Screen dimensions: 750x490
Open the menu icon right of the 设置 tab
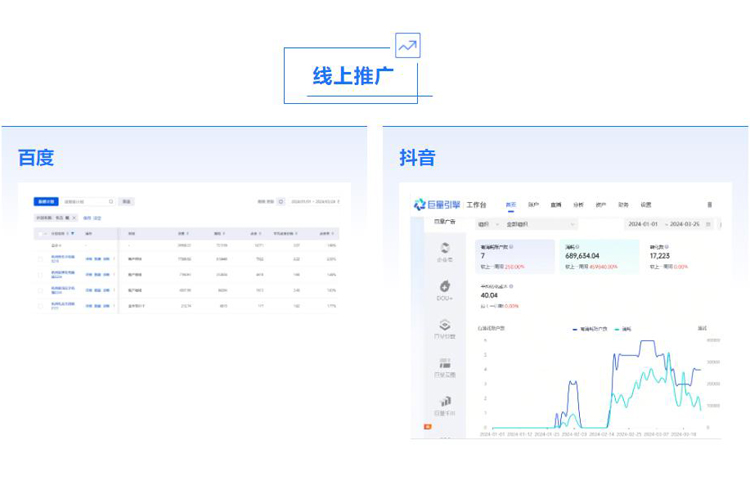710,205
